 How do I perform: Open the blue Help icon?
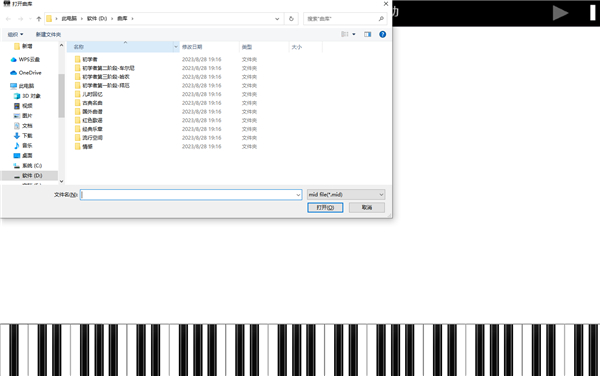click(x=382, y=34)
